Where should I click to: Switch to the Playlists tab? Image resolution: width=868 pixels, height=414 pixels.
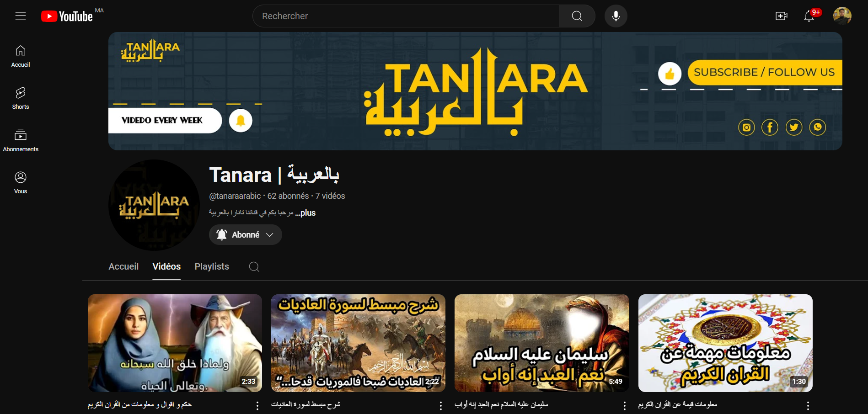[x=212, y=267]
